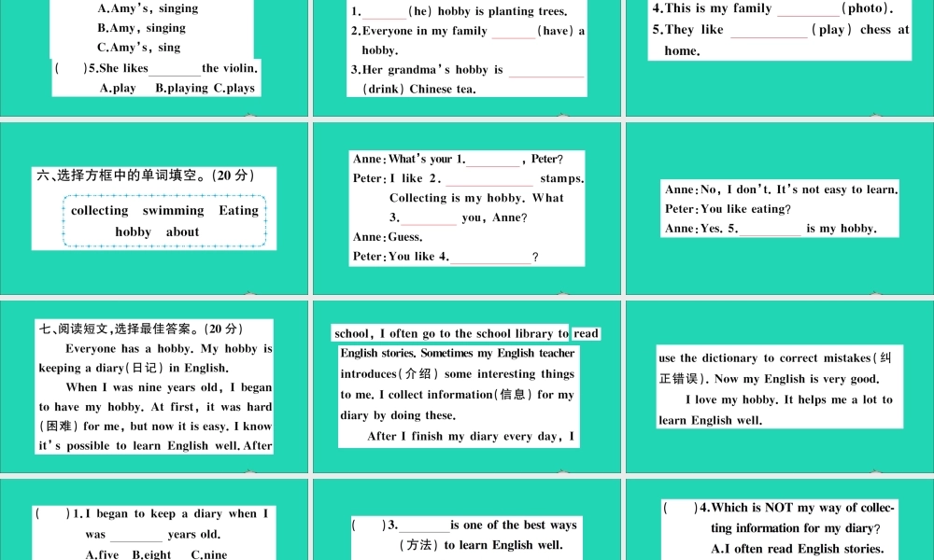Select slide with "hobby is planting trees"
The image size is (934, 560).
467,58
